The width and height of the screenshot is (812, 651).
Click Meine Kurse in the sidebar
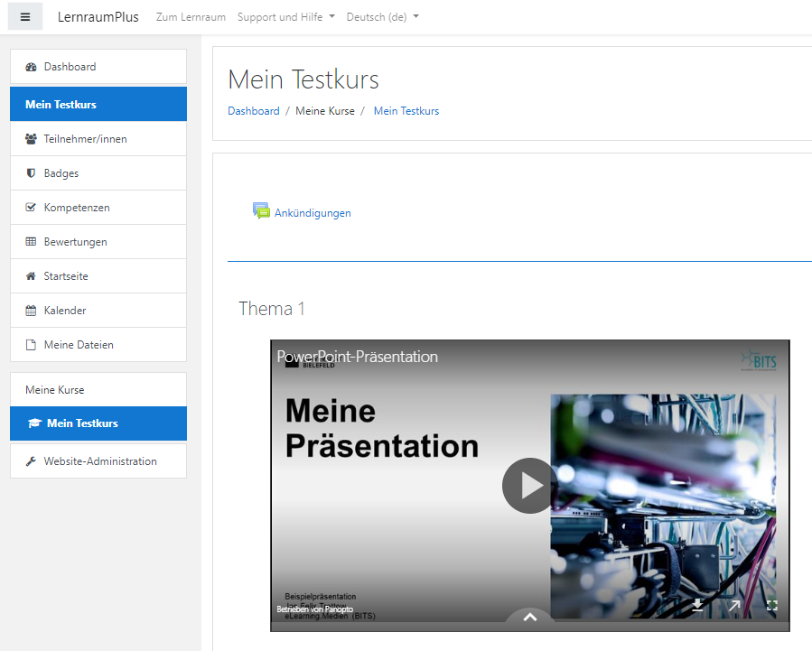[x=98, y=390]
